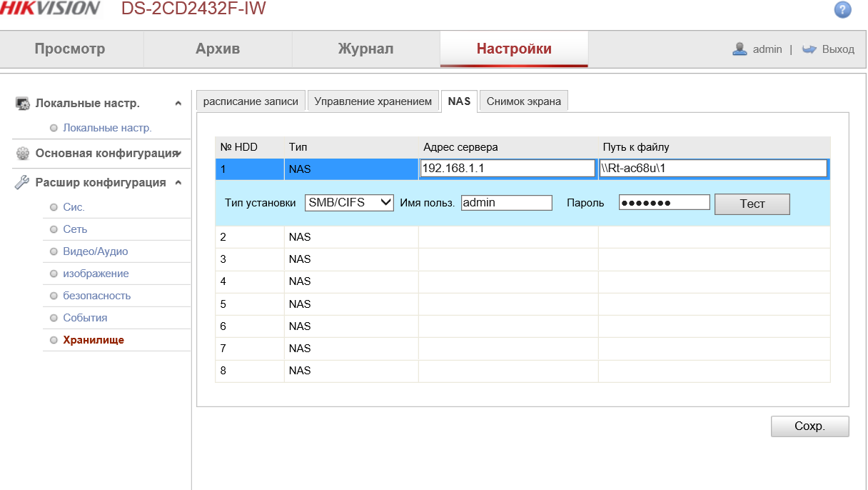The height and width of the screenshot is (490, 868).
Task: Open the Видео/Аудио settings item
Action: tap(96, 251)
